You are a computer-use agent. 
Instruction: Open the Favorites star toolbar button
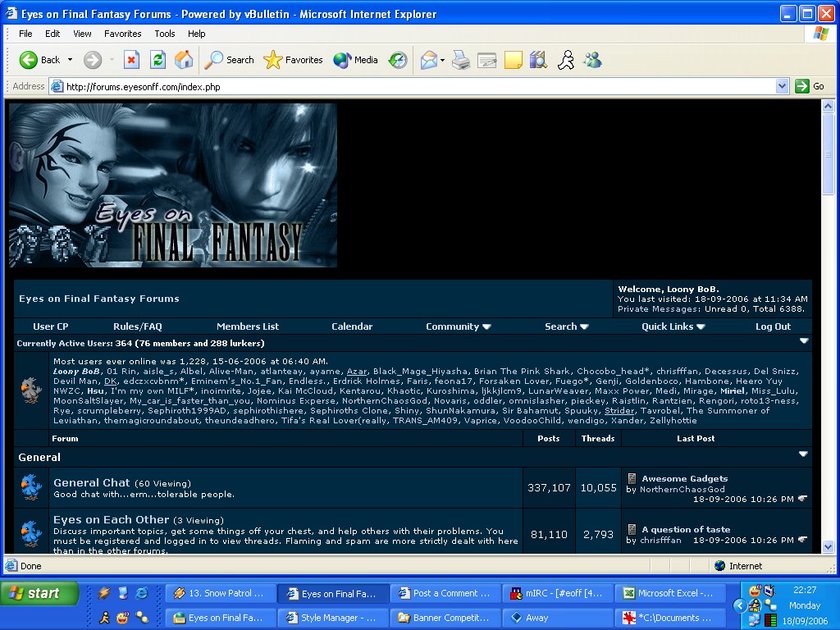point(293,60)
